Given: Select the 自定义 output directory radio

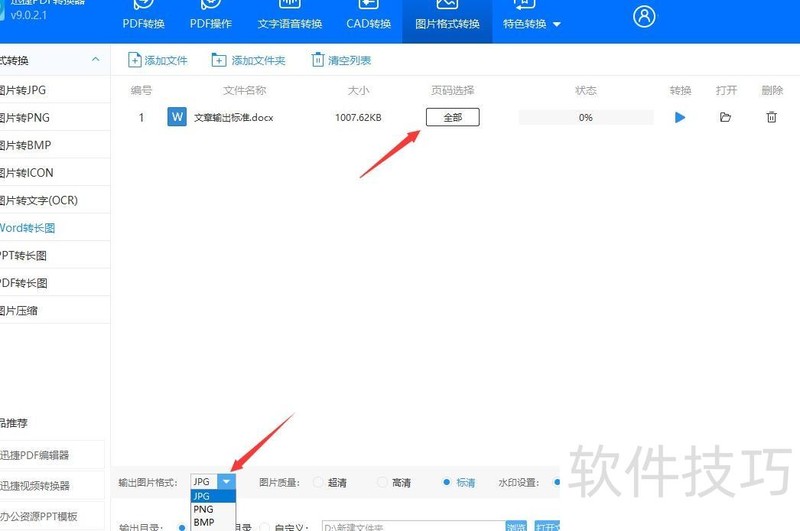Looking at the screenshot, I should [x=264, y=527].
